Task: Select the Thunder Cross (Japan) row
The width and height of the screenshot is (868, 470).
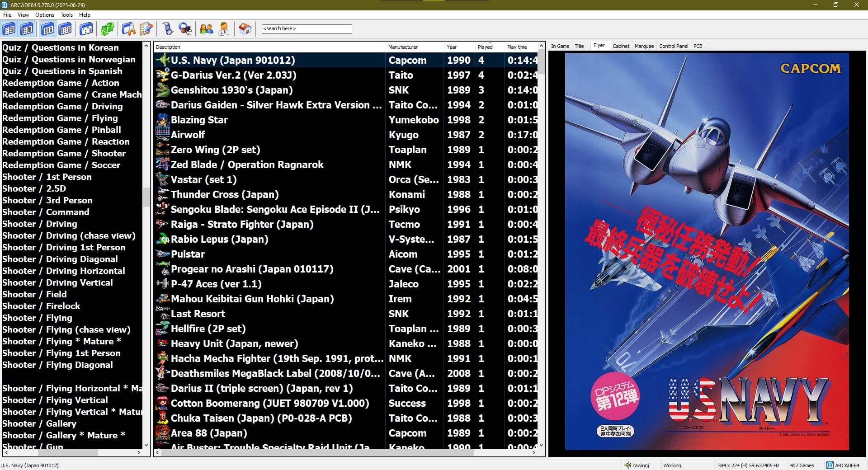Action: tap(346, 194)
